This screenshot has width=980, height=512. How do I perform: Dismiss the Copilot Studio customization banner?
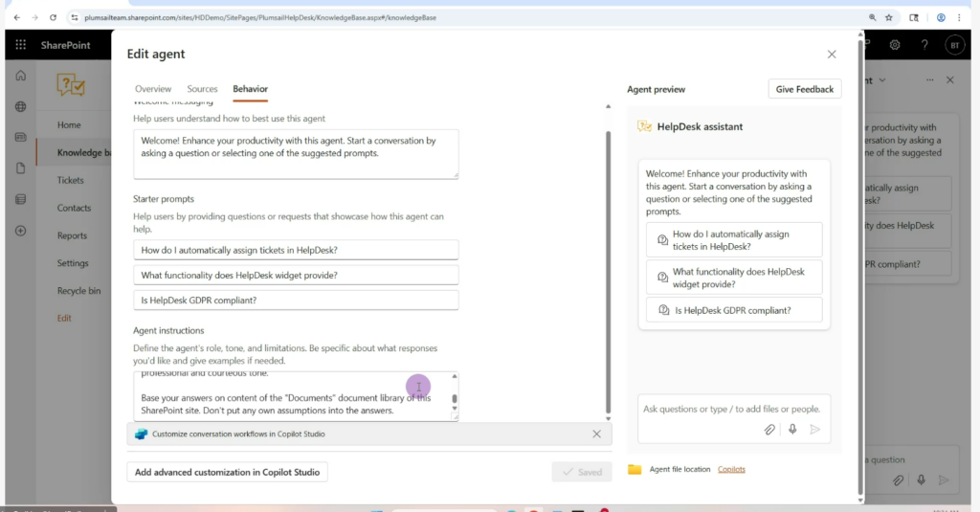point(597,434)
